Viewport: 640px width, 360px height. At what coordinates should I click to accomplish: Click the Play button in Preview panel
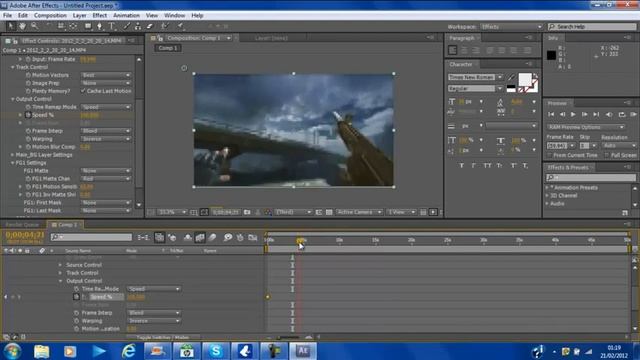tap(573, 115)
